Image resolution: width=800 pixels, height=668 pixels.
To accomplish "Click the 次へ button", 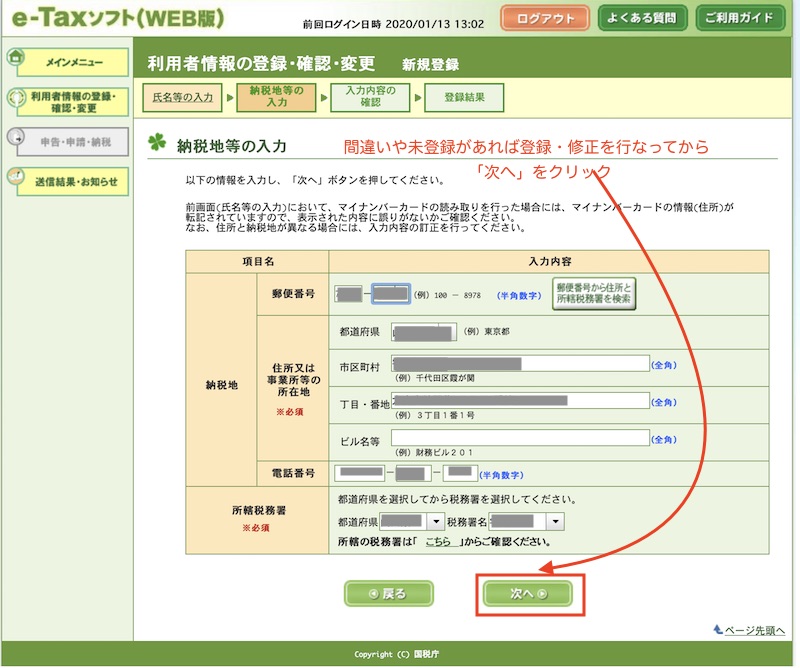I will point(528,593).
